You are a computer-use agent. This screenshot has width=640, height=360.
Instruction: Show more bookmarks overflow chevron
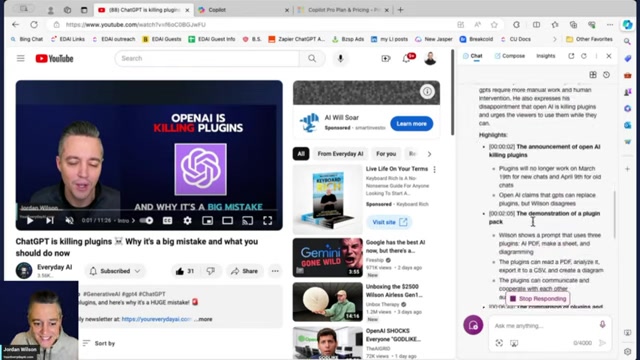click(554, 39)
